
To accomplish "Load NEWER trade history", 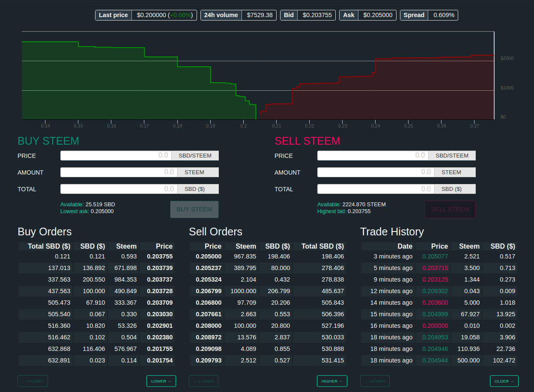I will coord(375,381).
